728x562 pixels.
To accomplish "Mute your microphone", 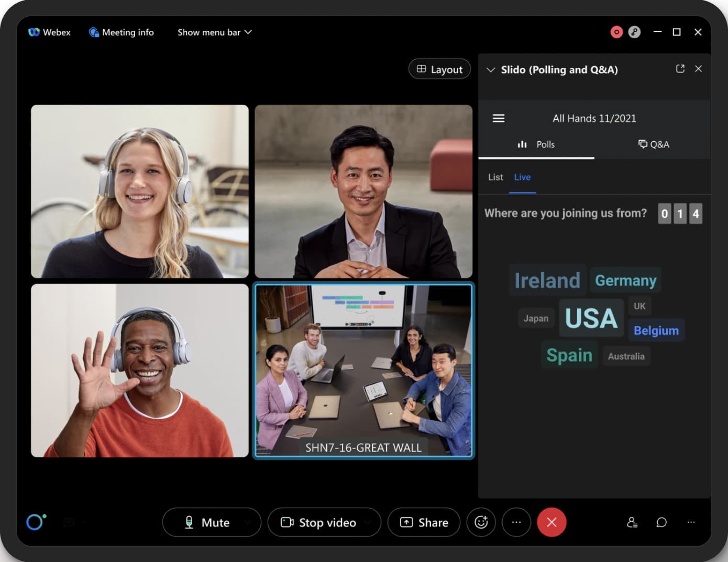I will [209, 522].
